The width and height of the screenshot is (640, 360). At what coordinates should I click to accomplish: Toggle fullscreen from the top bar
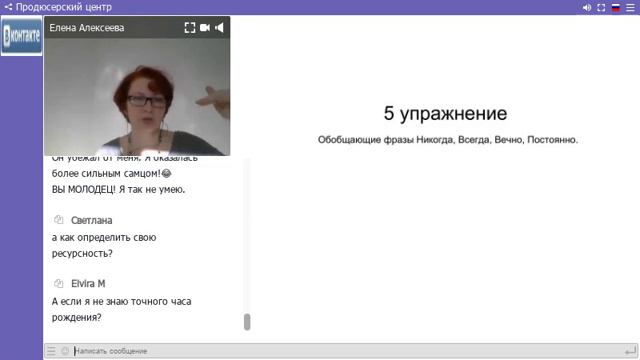pyautogui.click(x=601, y=8)
